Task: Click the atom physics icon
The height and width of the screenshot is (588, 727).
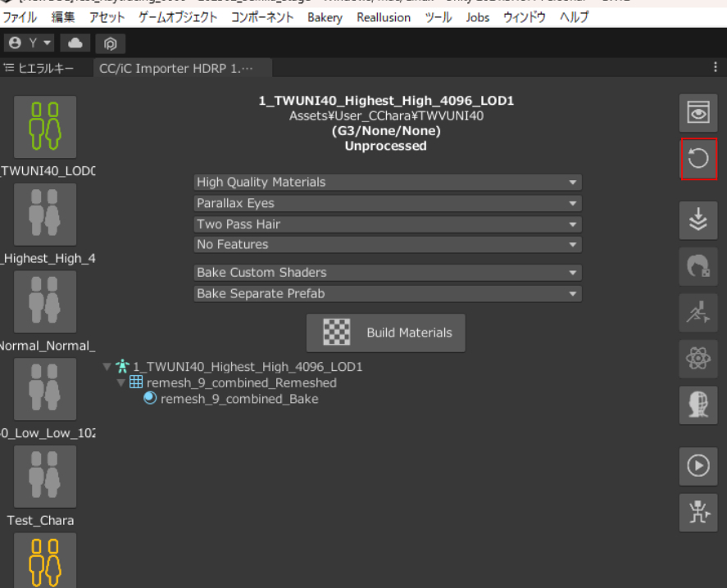Action: pos(698,359)
